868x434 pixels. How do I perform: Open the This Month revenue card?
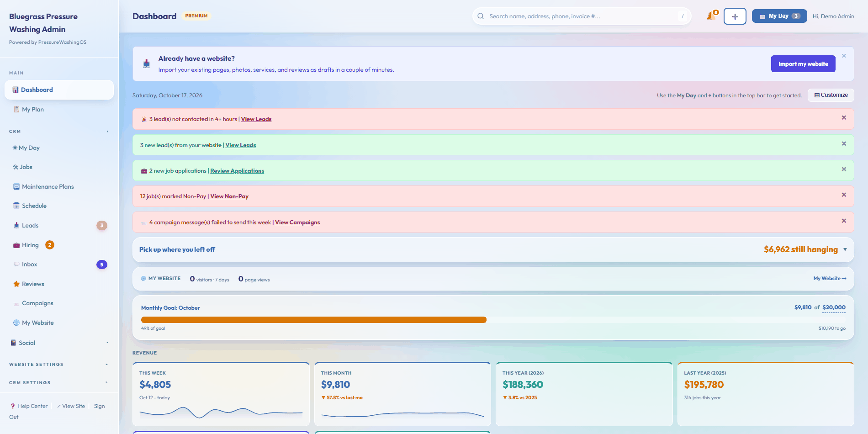[x=402, y=394]
